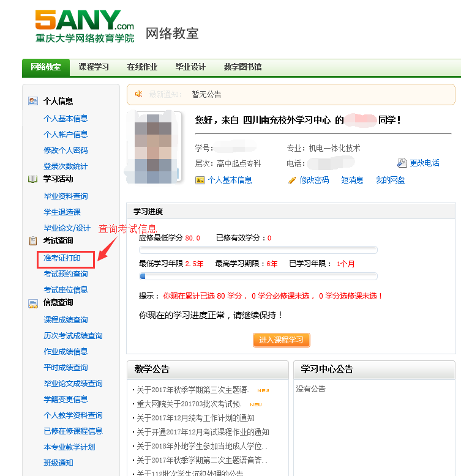Image resolution: width=461 pixels, height=476 pixels.
Task: Open 课程成绩查询 in the sidebar
Action: tap(66, 320)
